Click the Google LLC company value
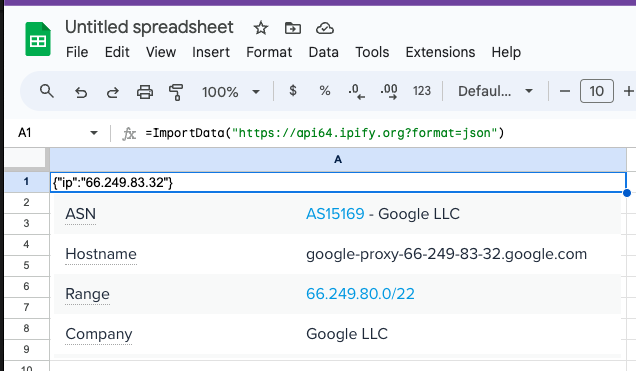Viewport: 636px width, 371px height. coord(347,334)
